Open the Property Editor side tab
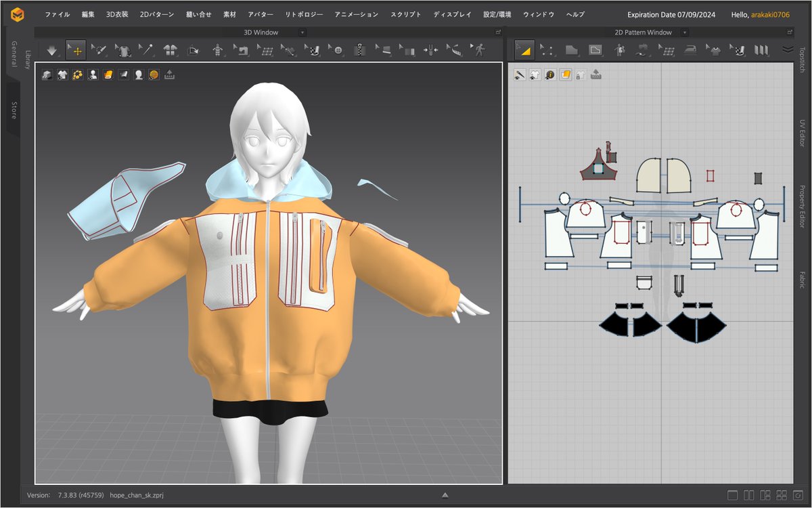812x508 pixels. pos(803,206)
